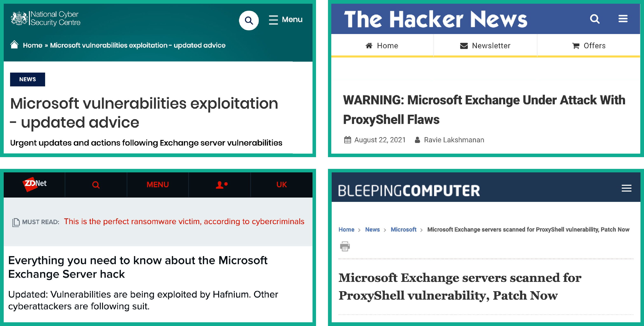Click the Microsoft breadcrumb on BleepingComputer
Screen dimensions: 644x326
coord(403,229)
